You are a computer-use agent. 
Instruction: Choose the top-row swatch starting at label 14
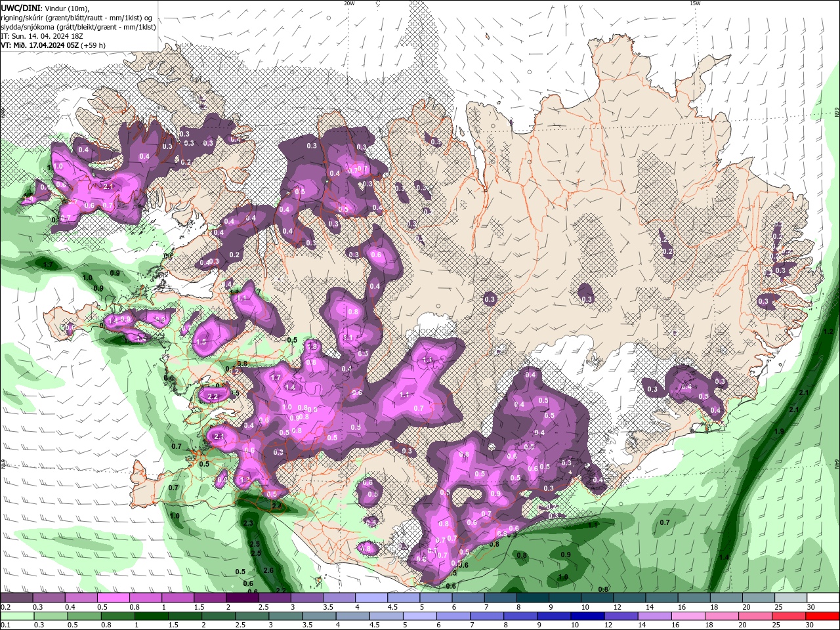(x=661, y=598)
